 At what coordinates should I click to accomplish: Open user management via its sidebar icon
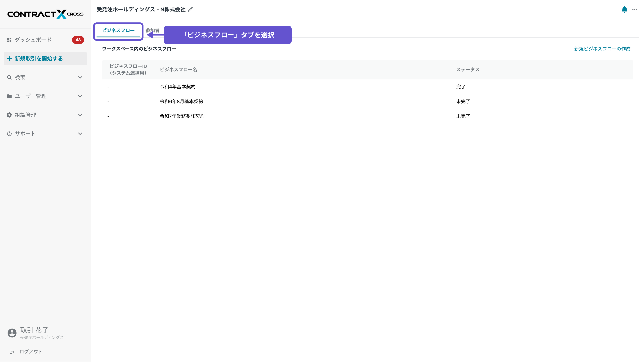[9, 96]
